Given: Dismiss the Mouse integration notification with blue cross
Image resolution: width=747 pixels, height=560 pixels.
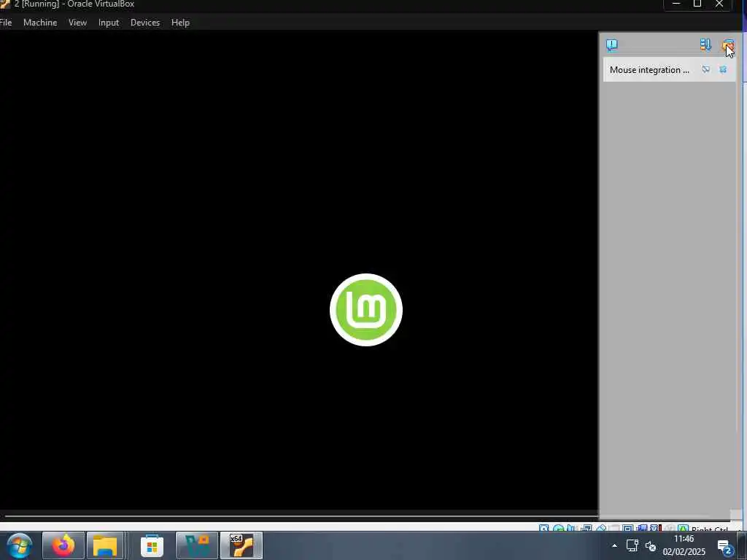Looking at the screenshot, I should [x=723, y=69].
